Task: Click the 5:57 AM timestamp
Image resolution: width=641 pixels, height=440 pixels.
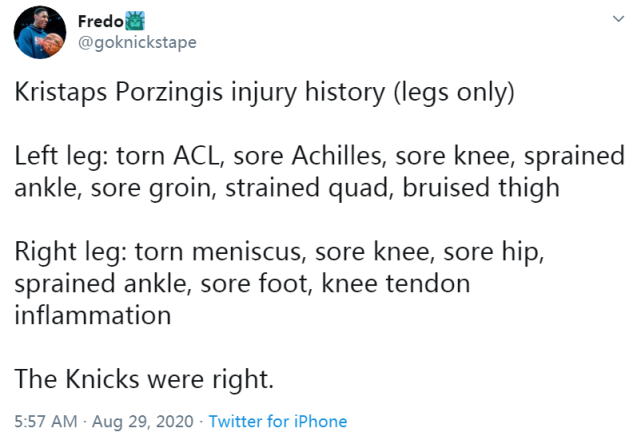Action: (x=46, y=421)
